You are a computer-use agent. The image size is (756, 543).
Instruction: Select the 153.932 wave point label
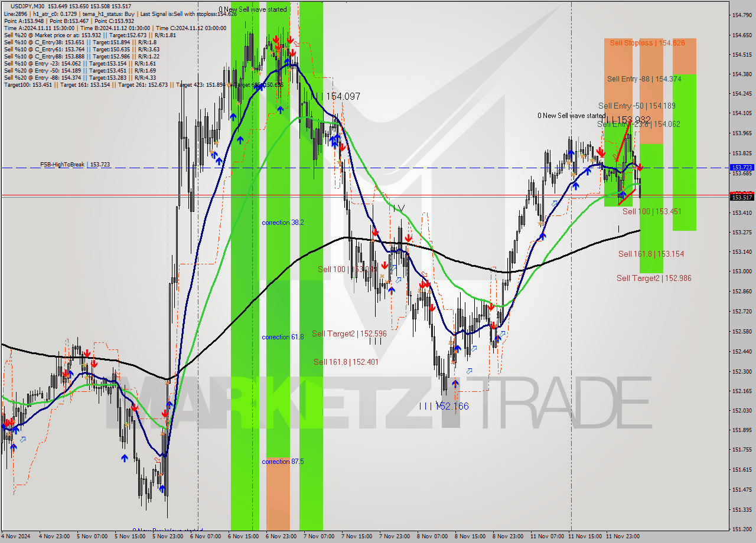pos(627,120)
